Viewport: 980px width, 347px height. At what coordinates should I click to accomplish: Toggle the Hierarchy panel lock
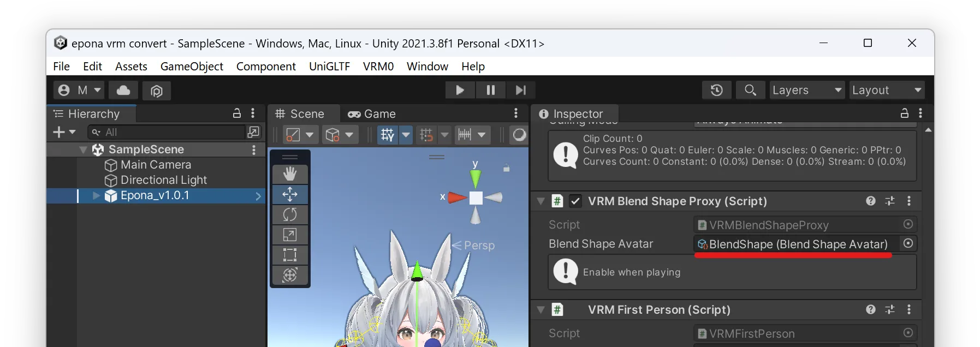[237, 113]
